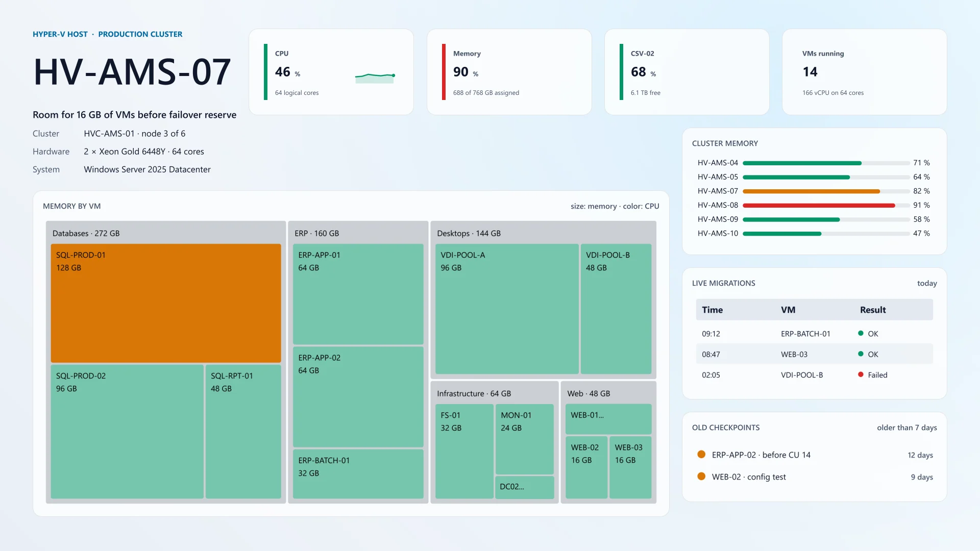Click the orange dot beside ERP-APP-02 checkpoint

pyautogui.click(x=701, y=455)
